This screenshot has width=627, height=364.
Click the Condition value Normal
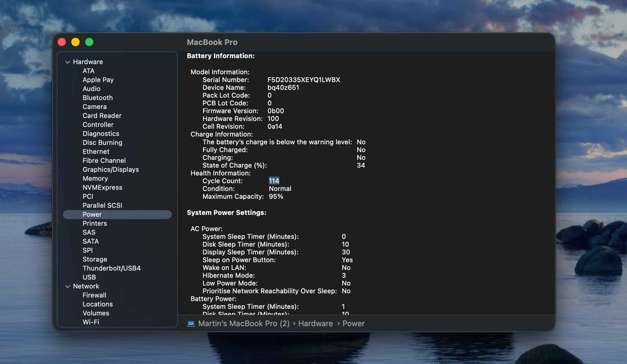(280, 189)
